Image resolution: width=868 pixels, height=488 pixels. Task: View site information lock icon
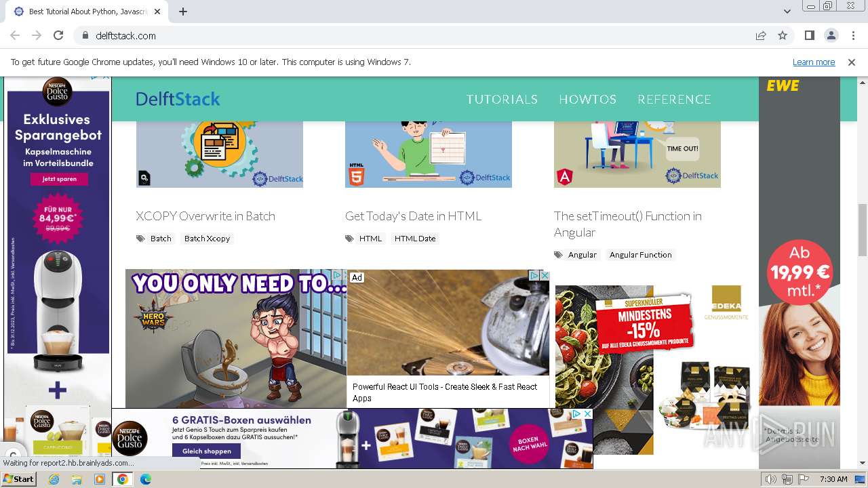click(x=85, y=35)
